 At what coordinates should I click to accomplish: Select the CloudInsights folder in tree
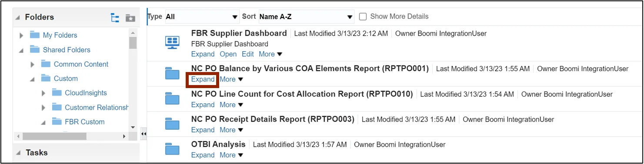[x=86, y=93]
